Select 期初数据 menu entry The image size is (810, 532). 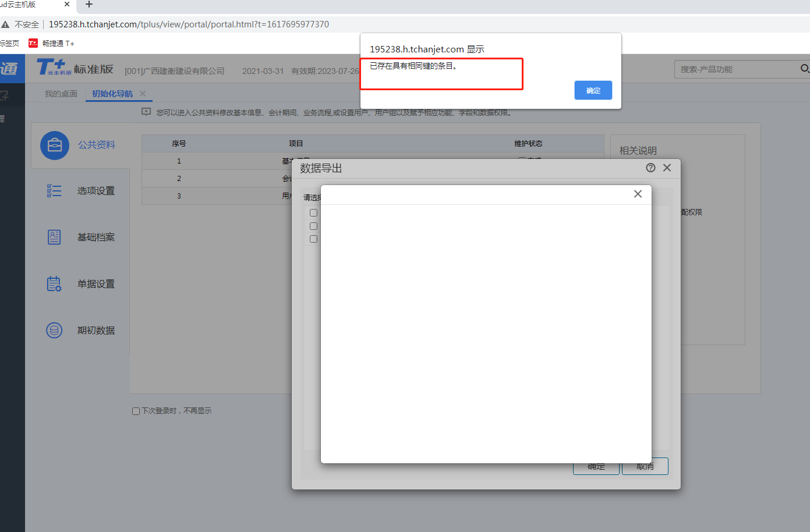(96, 330)
